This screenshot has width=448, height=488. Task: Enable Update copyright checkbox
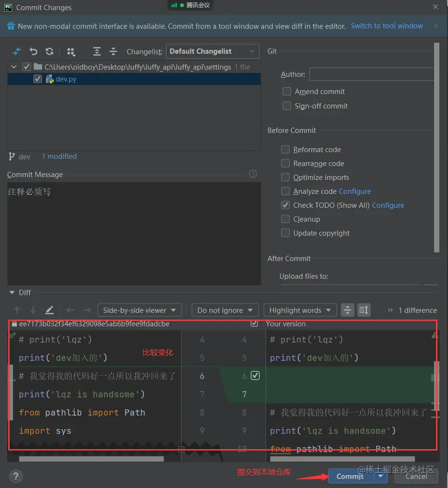[285, 233]
